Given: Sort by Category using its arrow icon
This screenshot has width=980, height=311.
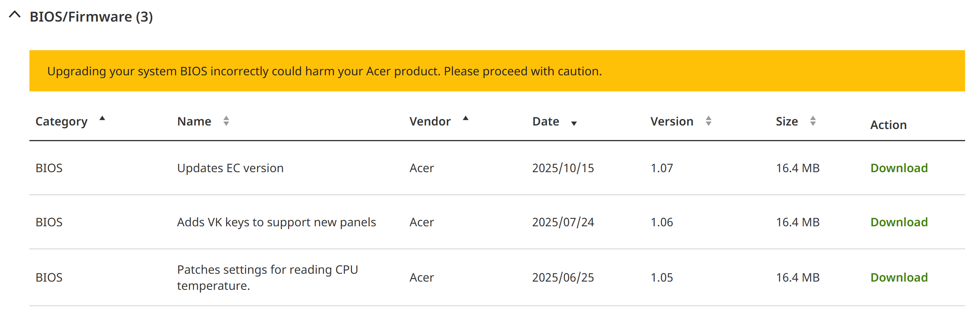Looking at the screenshot, I should coord(102,118).
